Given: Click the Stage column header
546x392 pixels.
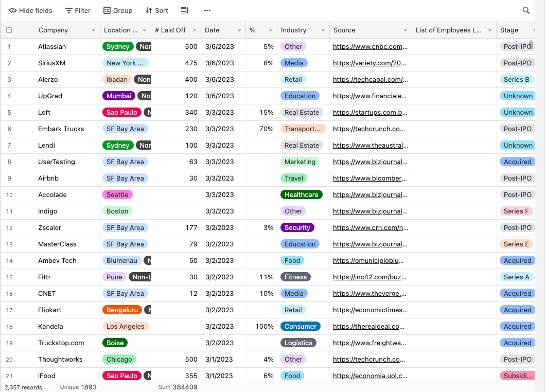Looking at the screenshot, I should coord(516,30).
